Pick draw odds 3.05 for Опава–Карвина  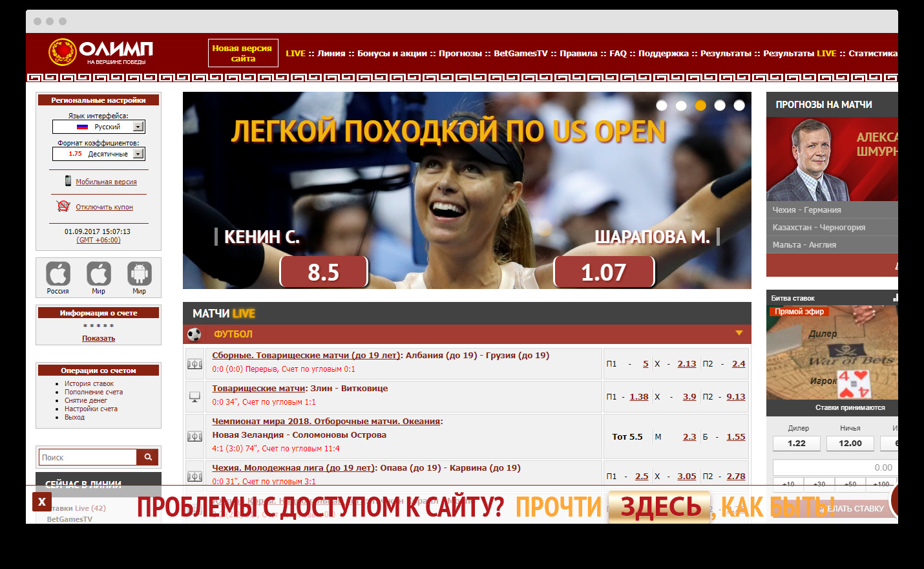click(687, 476)
